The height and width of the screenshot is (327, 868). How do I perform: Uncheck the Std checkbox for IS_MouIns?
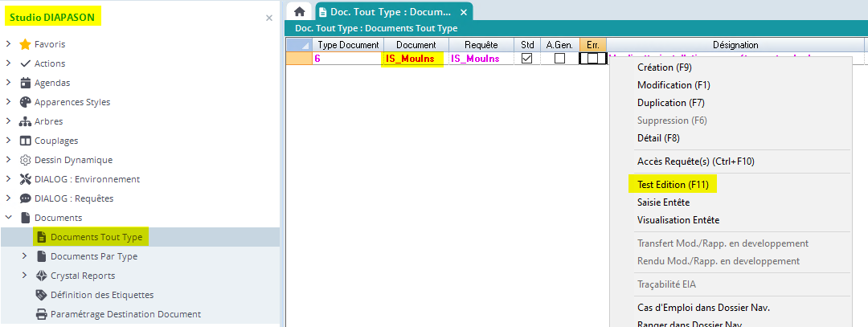click(x=527, y=59)
